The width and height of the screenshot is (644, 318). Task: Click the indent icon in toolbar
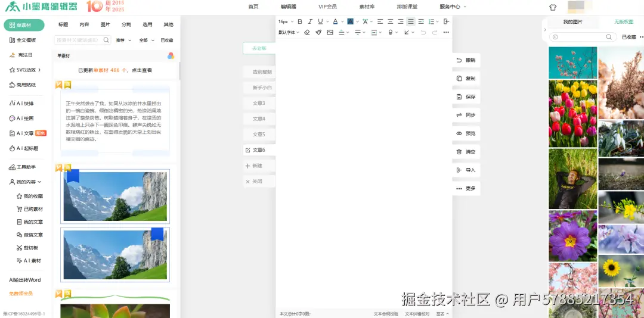coord(421,21)
